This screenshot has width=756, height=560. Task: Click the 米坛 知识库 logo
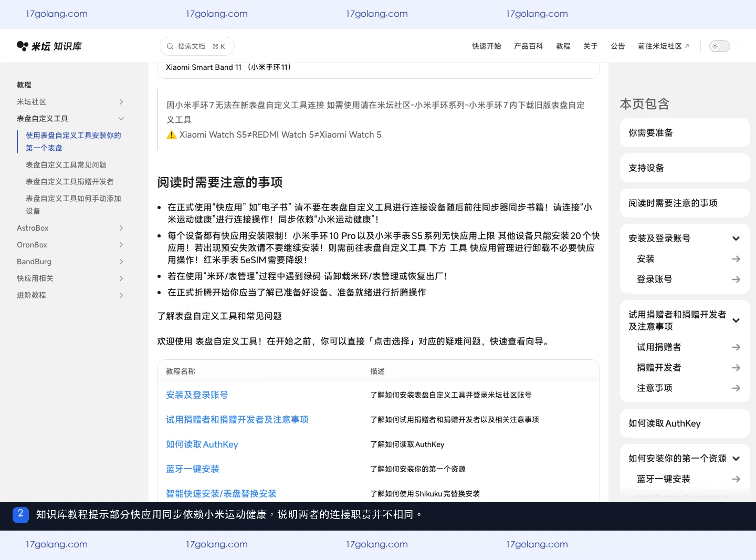pos(49,46)
